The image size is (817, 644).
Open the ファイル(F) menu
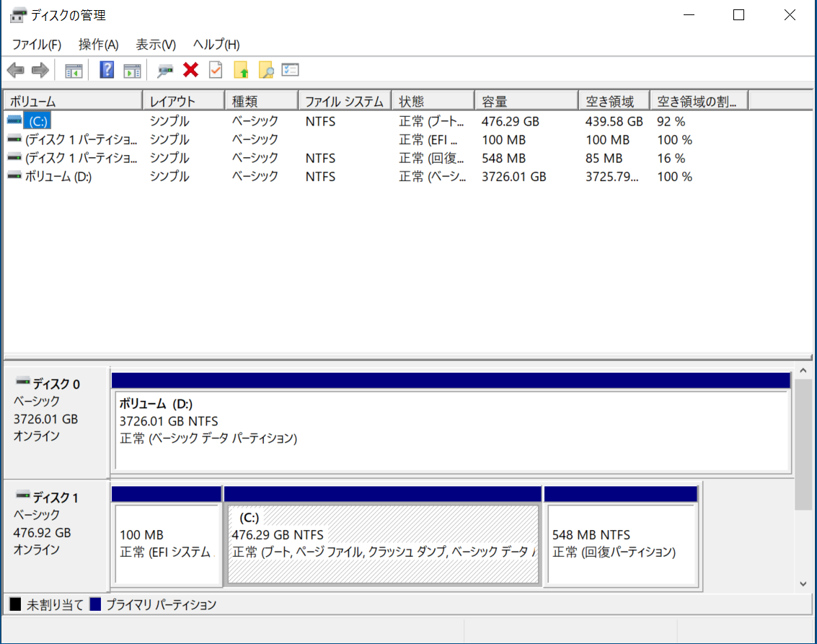tap(37, 45)
